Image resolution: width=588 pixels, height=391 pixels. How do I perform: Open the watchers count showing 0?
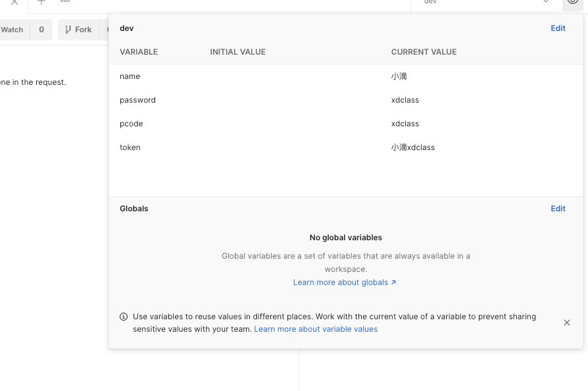point(41,30)
